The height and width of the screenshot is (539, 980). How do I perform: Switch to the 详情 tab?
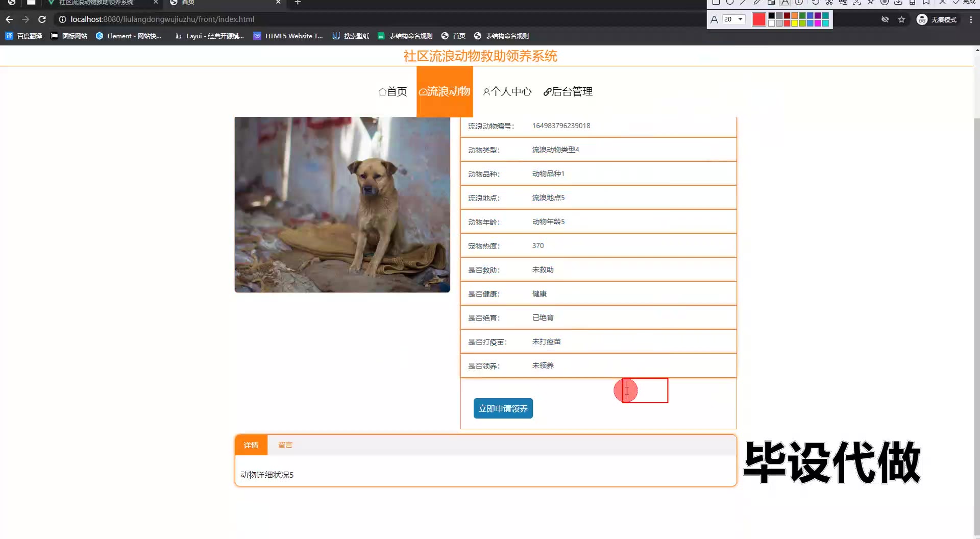point(251,445)
